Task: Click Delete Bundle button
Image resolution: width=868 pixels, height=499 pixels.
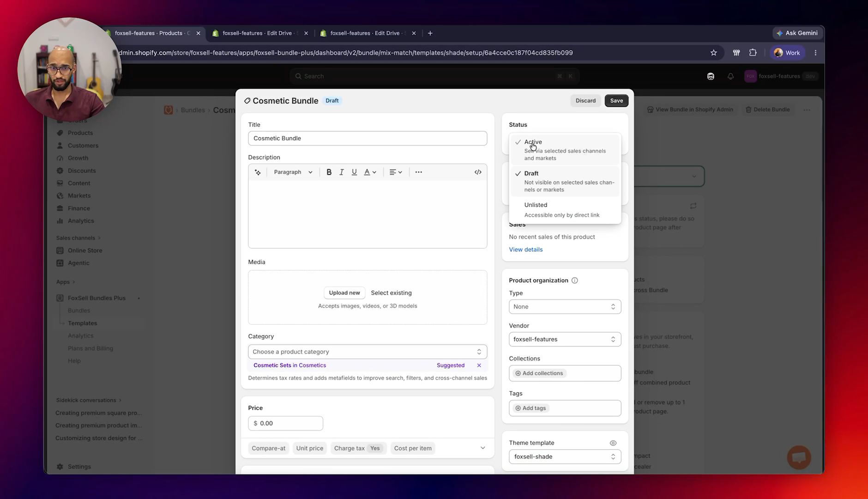Action: (x=767, y=110)
